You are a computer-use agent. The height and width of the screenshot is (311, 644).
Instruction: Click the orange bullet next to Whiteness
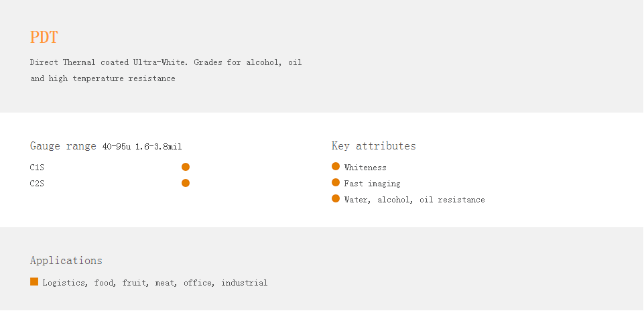click(336, 166)
